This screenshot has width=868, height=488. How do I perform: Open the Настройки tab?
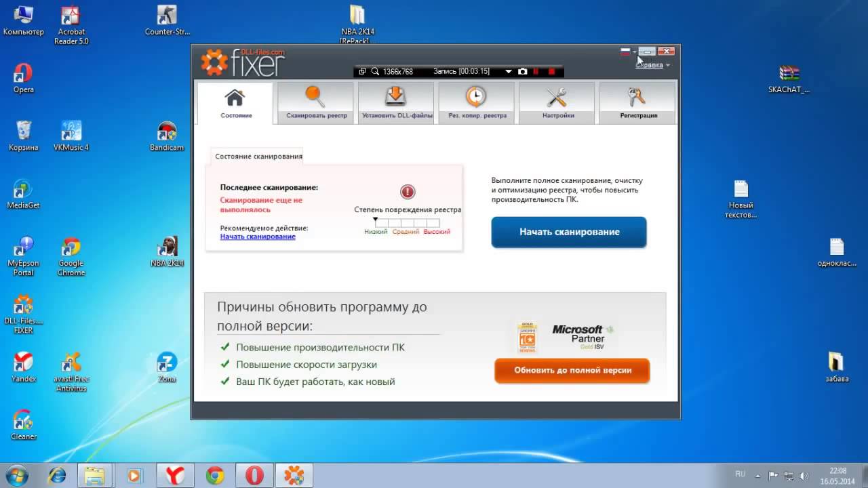pos(557,103)
